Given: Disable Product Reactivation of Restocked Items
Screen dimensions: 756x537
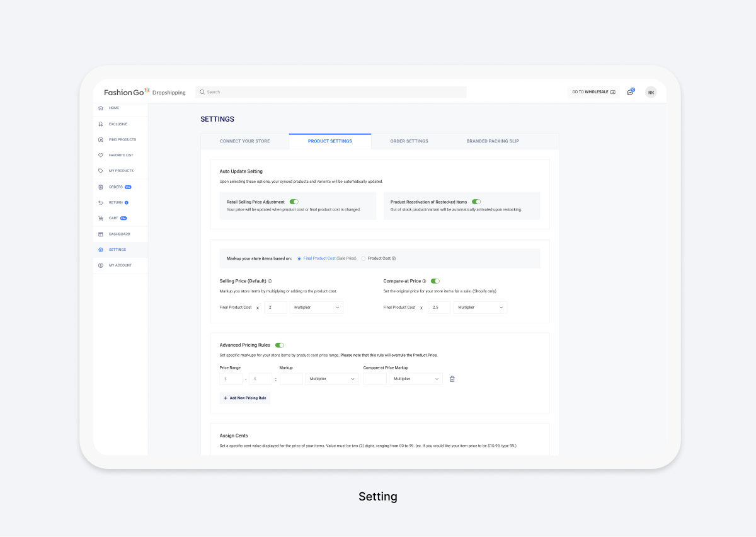Looking at the screenshot, I should (x=476, y=202).
